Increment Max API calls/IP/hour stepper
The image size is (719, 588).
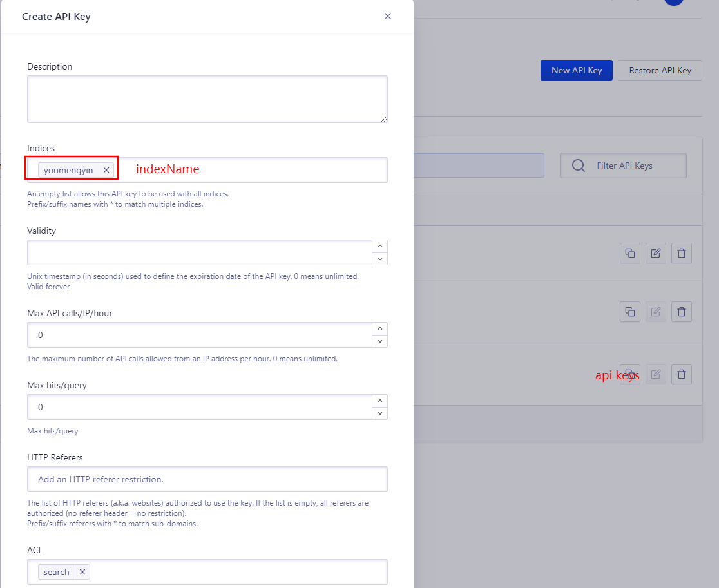pyautogui.click(x=379, y=328)
